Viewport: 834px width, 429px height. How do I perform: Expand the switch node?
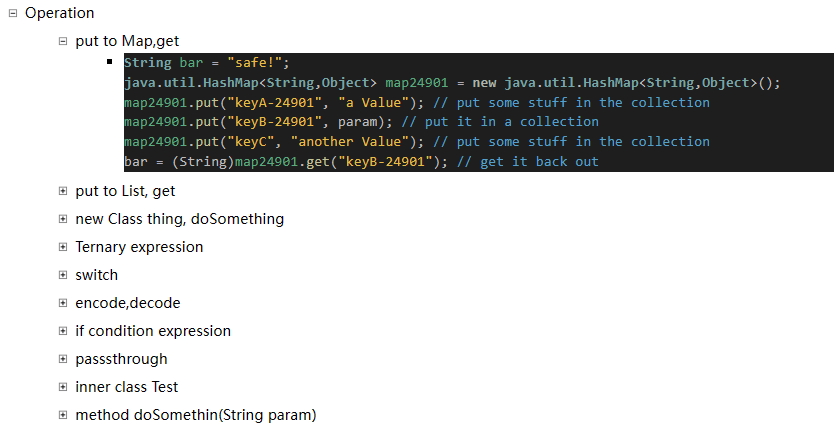pyautogui.click(x=63, y=274)
